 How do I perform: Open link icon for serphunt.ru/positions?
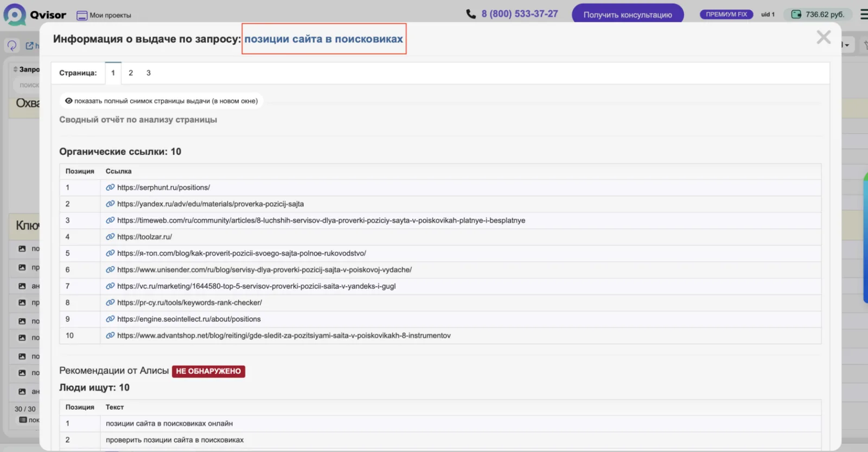[110, 188]
